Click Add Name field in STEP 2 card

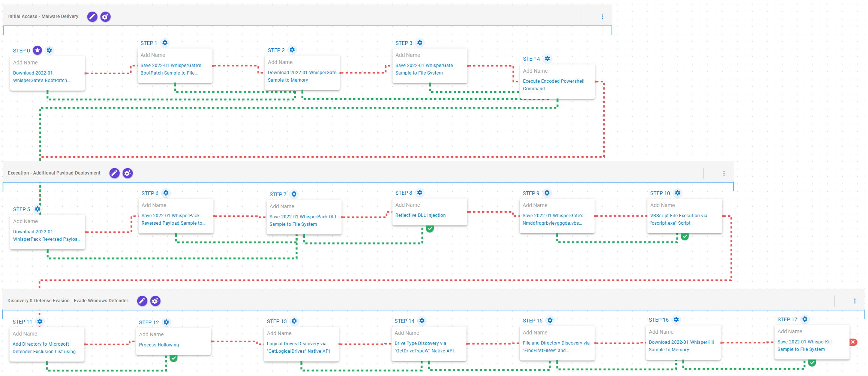pyautogui.click(x=280, y=62)
